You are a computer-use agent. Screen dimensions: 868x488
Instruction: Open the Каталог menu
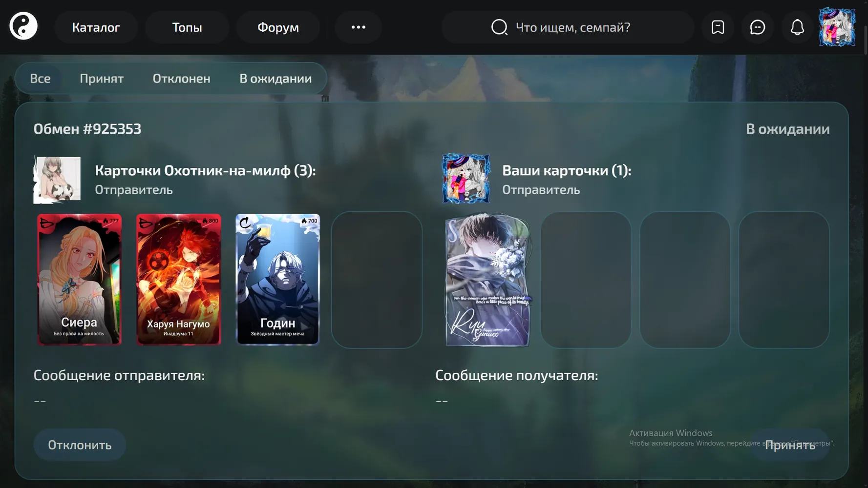pos(96,27)
